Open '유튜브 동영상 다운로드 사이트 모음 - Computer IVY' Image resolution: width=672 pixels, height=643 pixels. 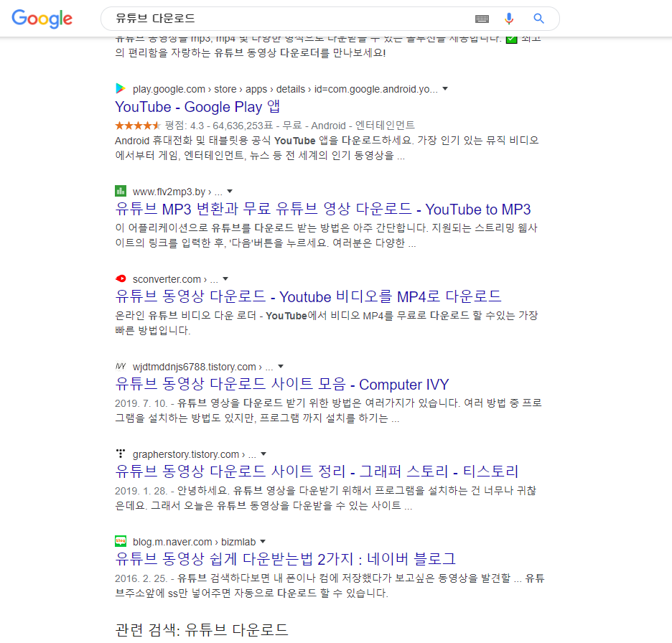(x=282, y=384)
